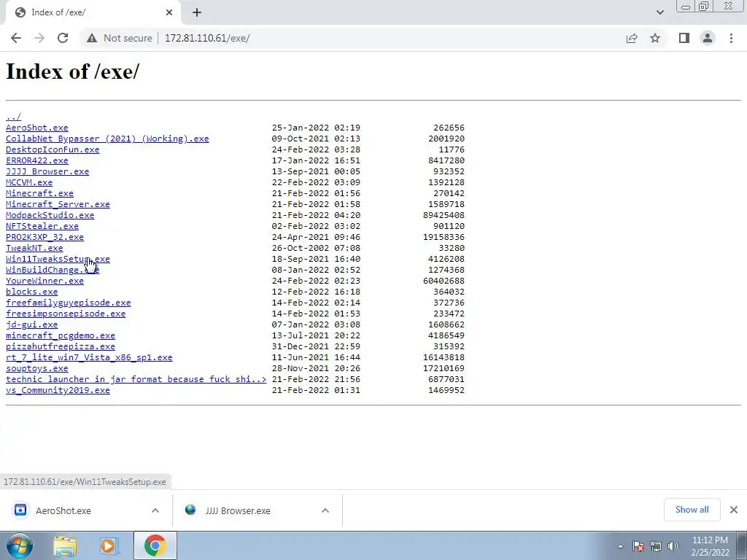This screenshot has width=747, height=560.
Task: Open the Chrome profile avatar
Action: click(x=708, y=38)
